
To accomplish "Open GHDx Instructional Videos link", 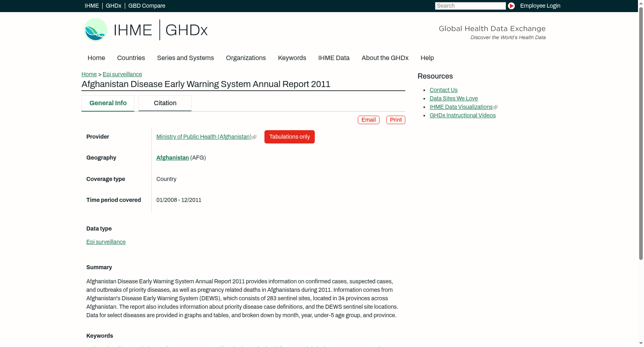I will pyautogui.click(x=462, y=115).
